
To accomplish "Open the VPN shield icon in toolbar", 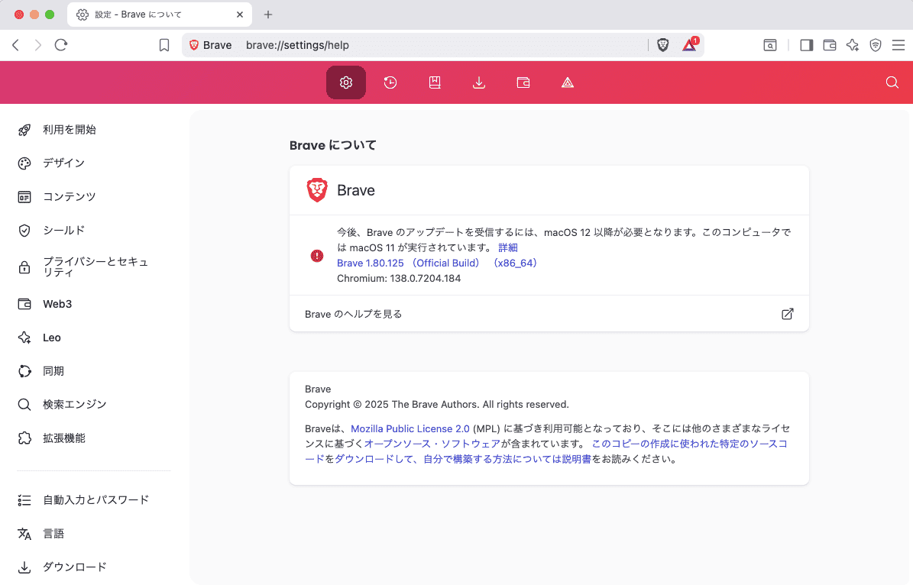I will (x=875, y=45).
